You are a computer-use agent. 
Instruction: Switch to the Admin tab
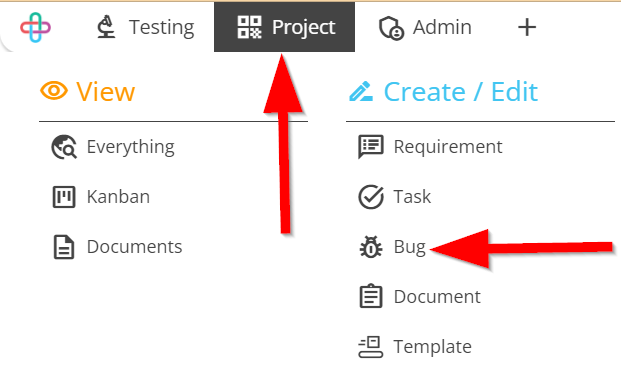point(425,27)
